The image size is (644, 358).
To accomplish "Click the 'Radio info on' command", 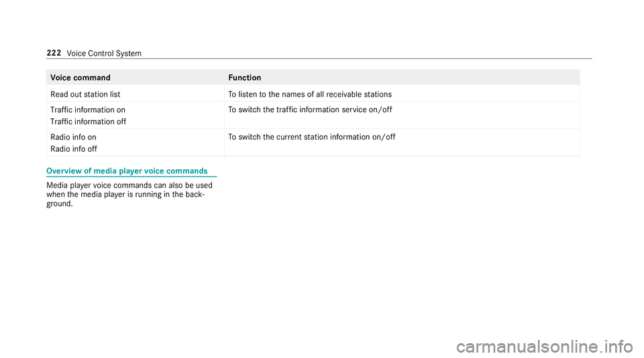I will pyautogui.click(x=74, y=137).
